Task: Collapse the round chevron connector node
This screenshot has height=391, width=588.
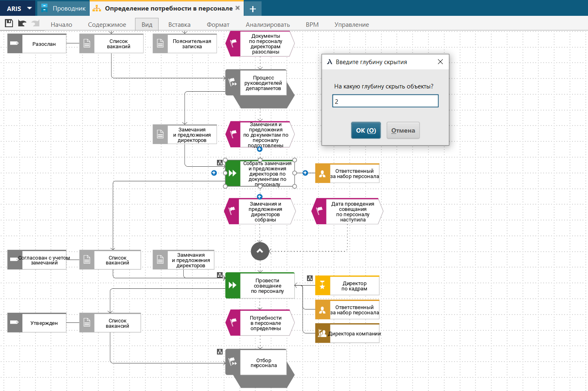Action: click(260, 251)
